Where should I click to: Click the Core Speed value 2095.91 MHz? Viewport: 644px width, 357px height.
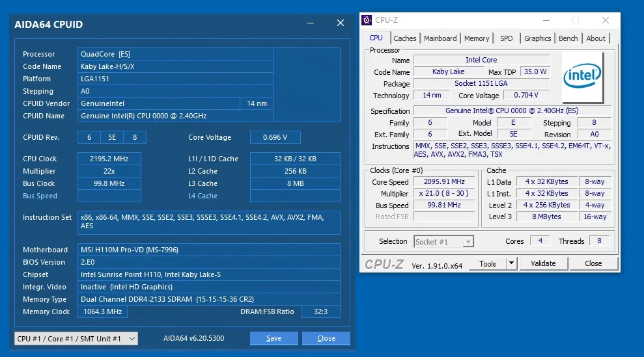444,181
